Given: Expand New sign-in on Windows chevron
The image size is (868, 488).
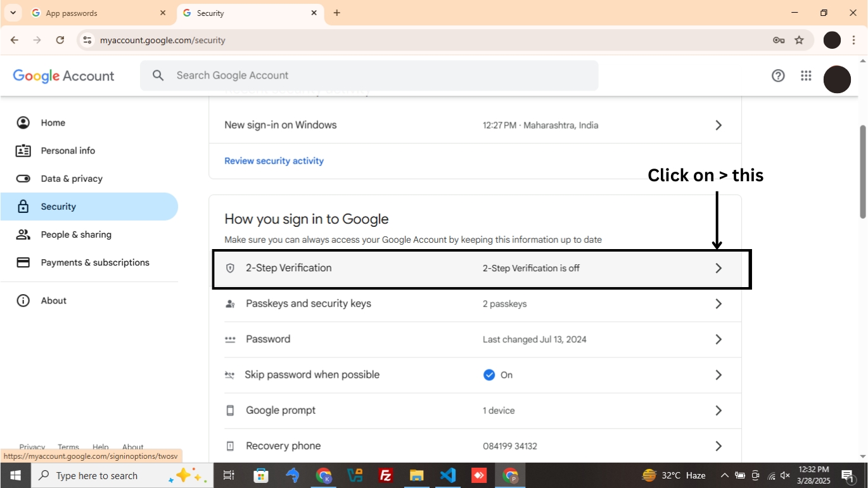Looking at the screenshot, I should click(x=718, y=125).
